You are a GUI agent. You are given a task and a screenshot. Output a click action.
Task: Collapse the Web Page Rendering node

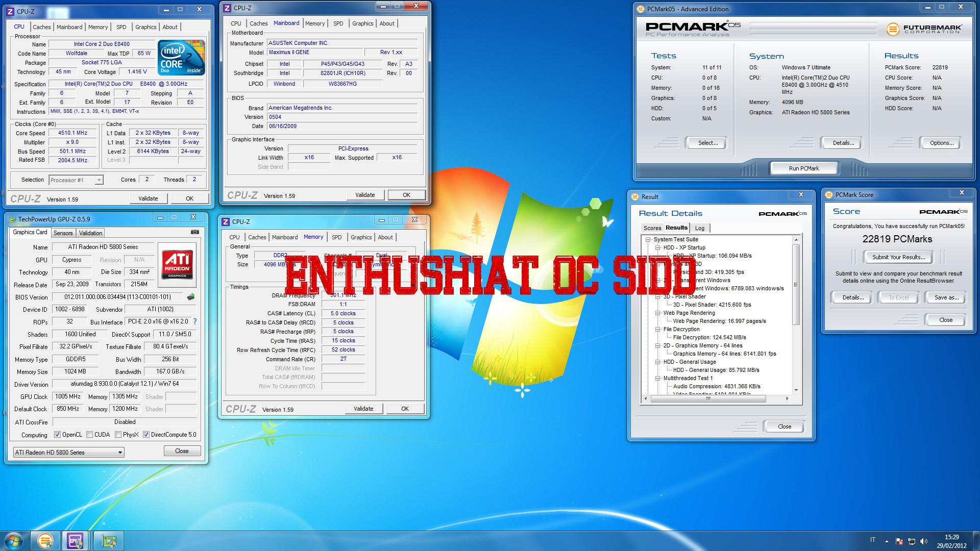pos(658,313)
